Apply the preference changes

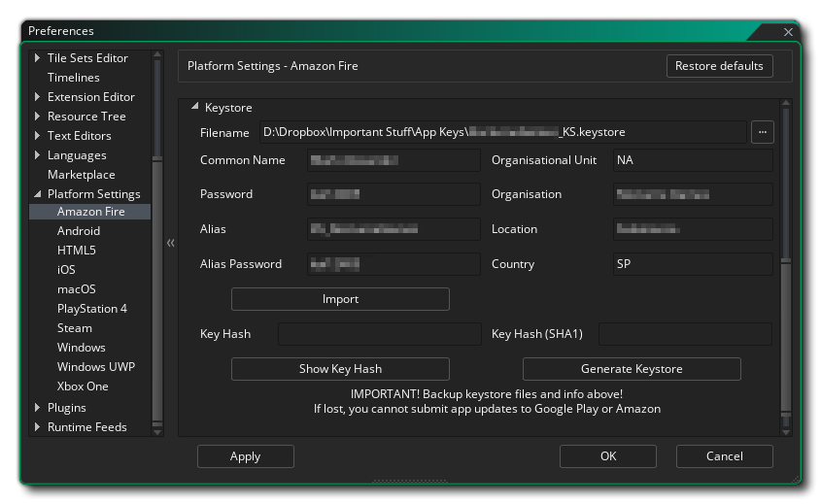pos(245,456)
